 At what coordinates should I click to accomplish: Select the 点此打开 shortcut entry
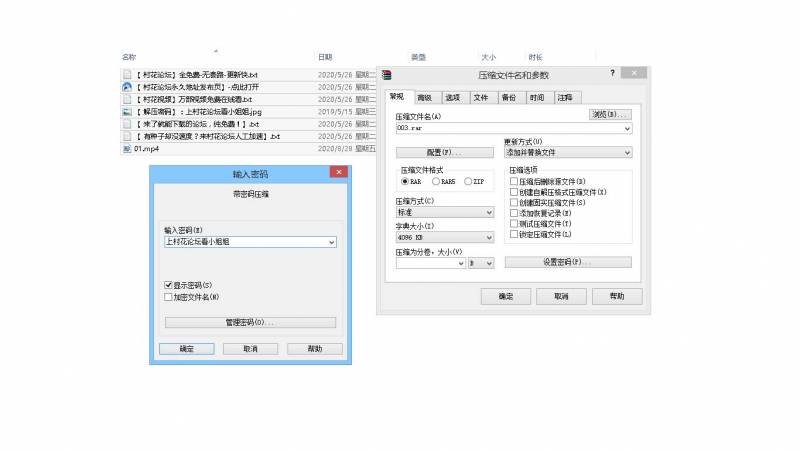point(197,87)
